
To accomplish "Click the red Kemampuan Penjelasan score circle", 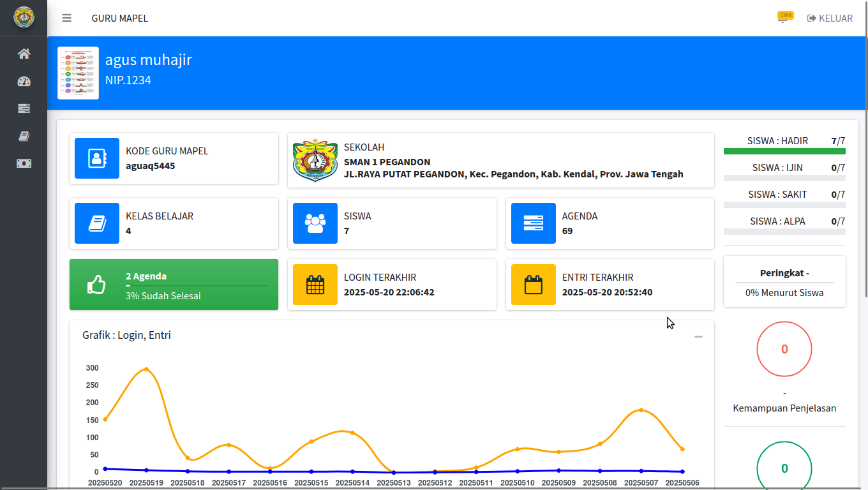I will tap(784, 349).
